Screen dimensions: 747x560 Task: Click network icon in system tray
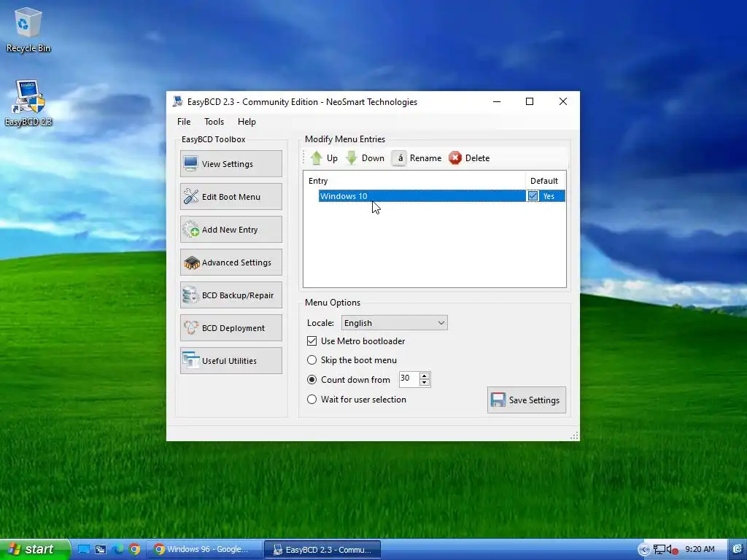(659, 550)
